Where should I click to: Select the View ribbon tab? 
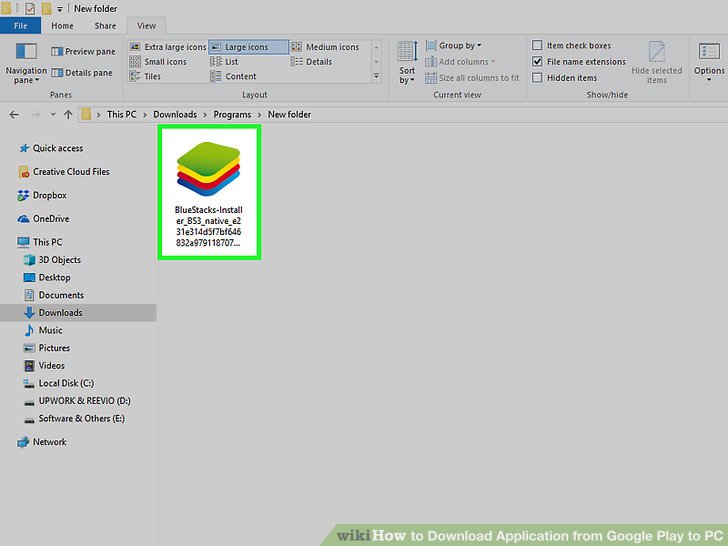(x=146, y=26)
